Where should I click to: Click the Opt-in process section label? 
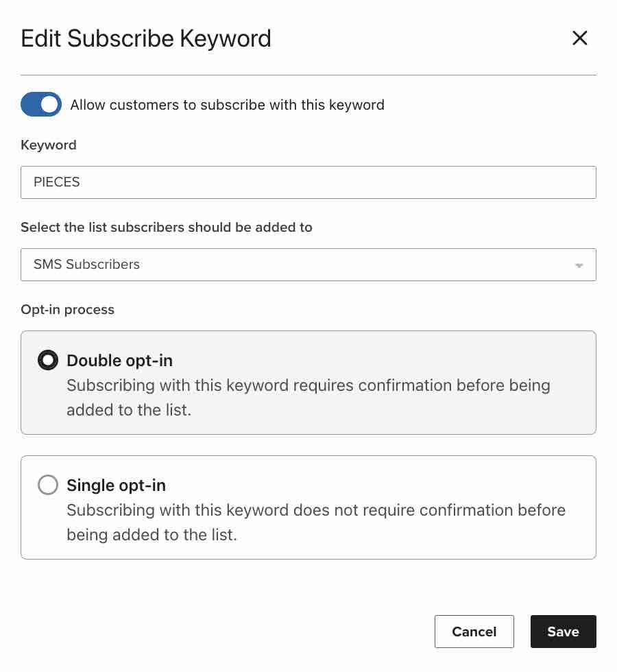click(67, 309)
